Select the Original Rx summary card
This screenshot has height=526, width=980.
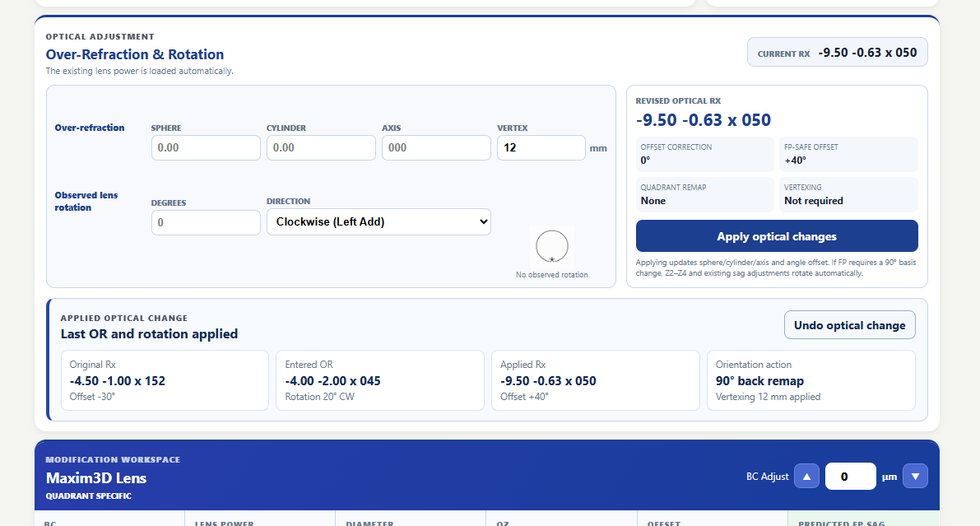165,380
